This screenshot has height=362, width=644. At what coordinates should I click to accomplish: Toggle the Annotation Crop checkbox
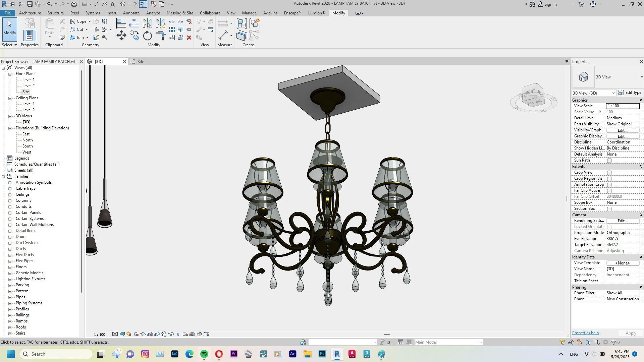click(x=609, y=185)
